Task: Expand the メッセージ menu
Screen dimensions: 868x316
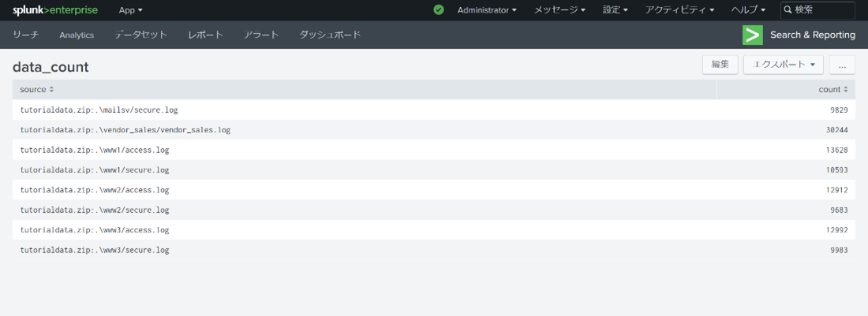Action: (x=559, y=10)
